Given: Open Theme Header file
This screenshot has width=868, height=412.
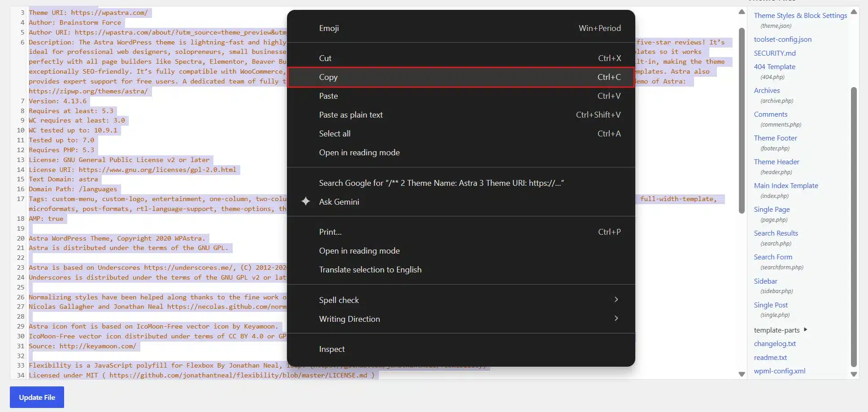Looking at the screenshot, I should [777, 162].
